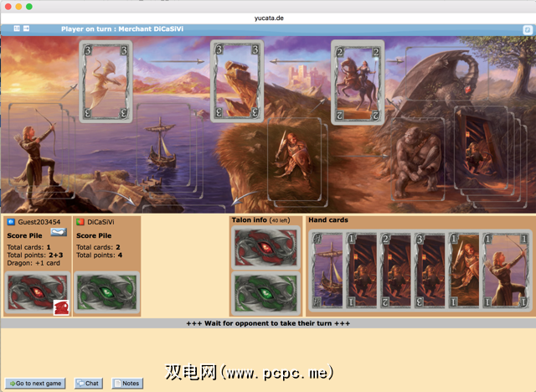
Task: Click the knight card slot on the cliff
Action: (x=294, y=159)
